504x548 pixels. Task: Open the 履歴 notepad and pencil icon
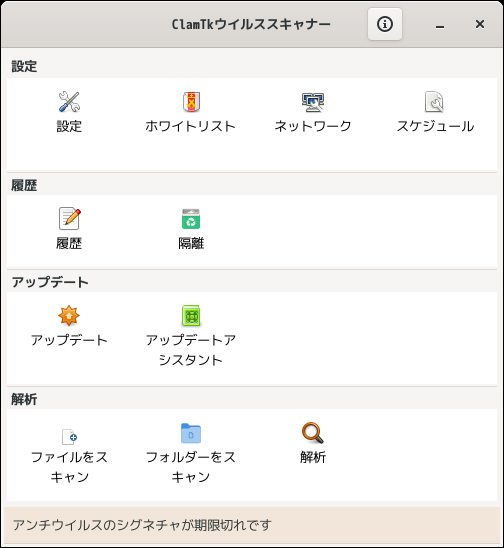[69, 218]
